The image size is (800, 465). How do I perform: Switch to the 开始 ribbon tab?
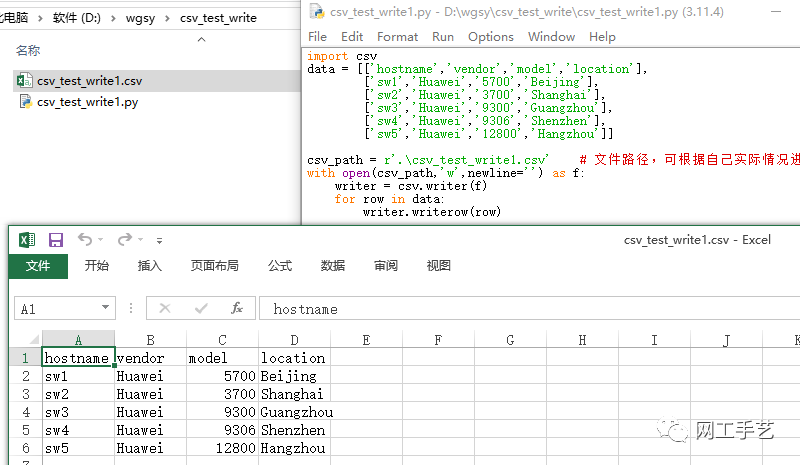tap(96, 266)
